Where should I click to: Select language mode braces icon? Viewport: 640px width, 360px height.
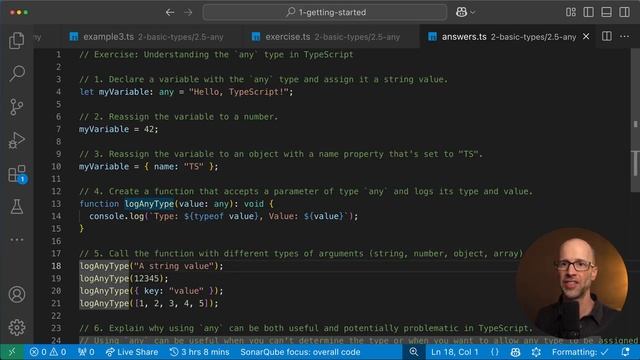[495, 352]
